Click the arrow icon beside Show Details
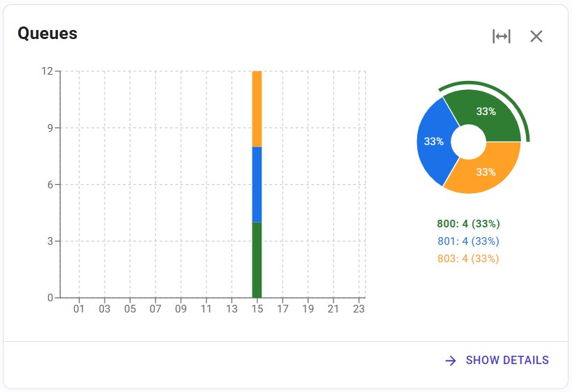572x392 pixels. pos(451,361)
